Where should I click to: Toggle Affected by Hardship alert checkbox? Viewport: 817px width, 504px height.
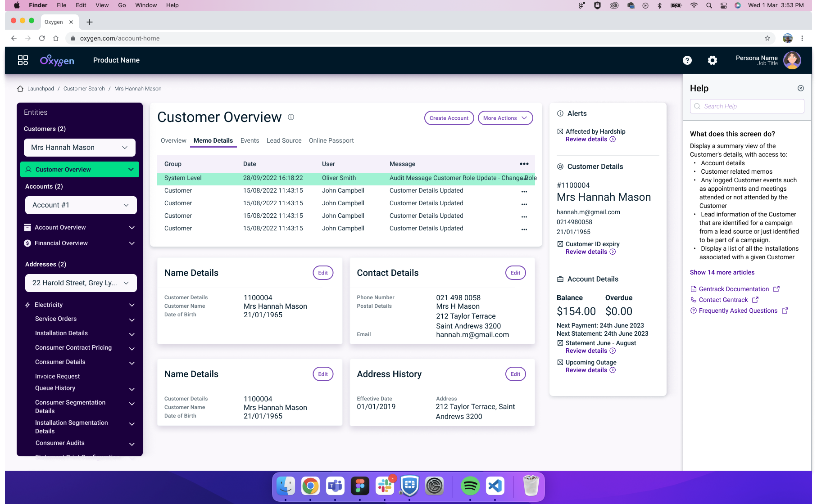[560, 131]
